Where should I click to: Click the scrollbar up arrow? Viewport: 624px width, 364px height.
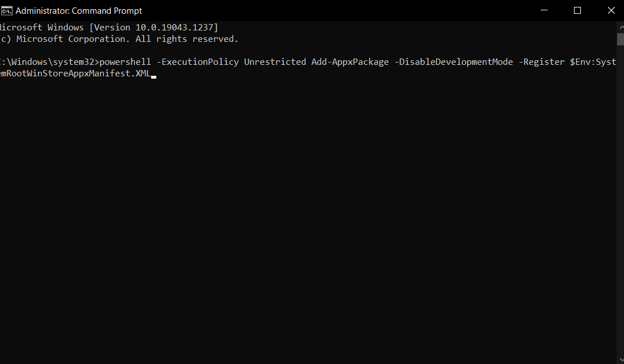tap(621, 27)
